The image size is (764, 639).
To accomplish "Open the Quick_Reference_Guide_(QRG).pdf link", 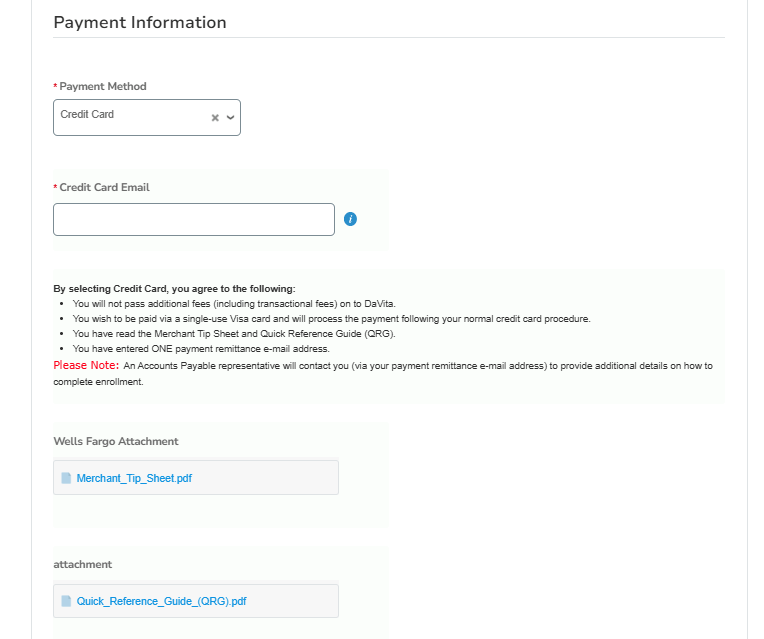I will point(161,601).
